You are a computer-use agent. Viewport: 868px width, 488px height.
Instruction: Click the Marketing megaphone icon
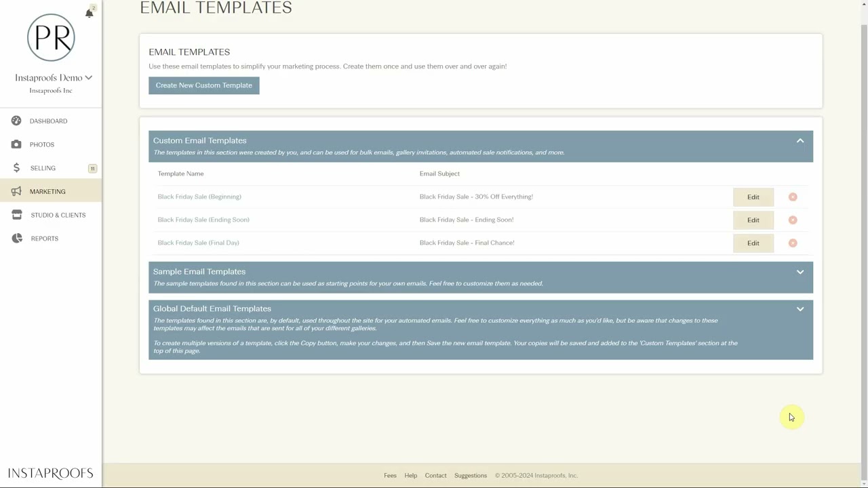[x=16, y=191]
